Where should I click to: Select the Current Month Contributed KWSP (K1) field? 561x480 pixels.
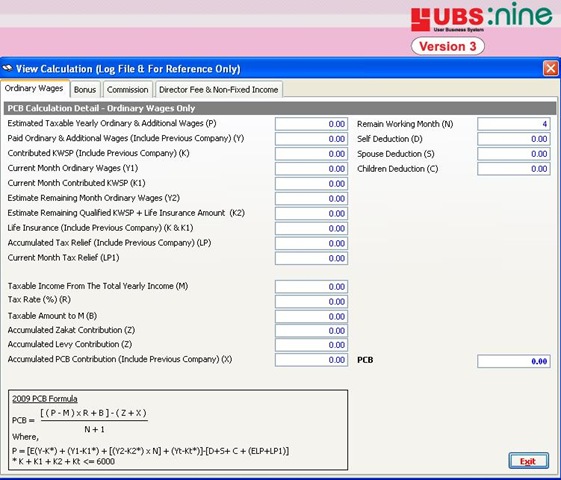coord(311,184)
